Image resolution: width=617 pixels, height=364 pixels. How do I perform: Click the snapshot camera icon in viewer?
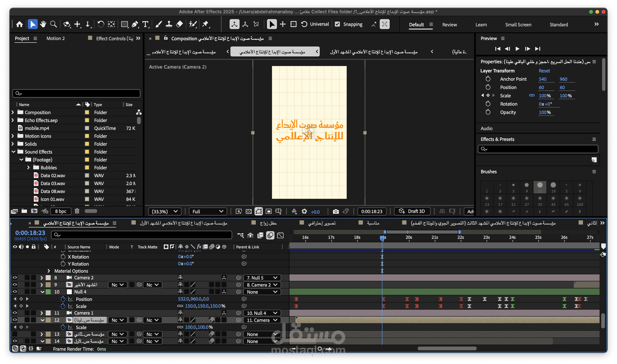point(336,211)
